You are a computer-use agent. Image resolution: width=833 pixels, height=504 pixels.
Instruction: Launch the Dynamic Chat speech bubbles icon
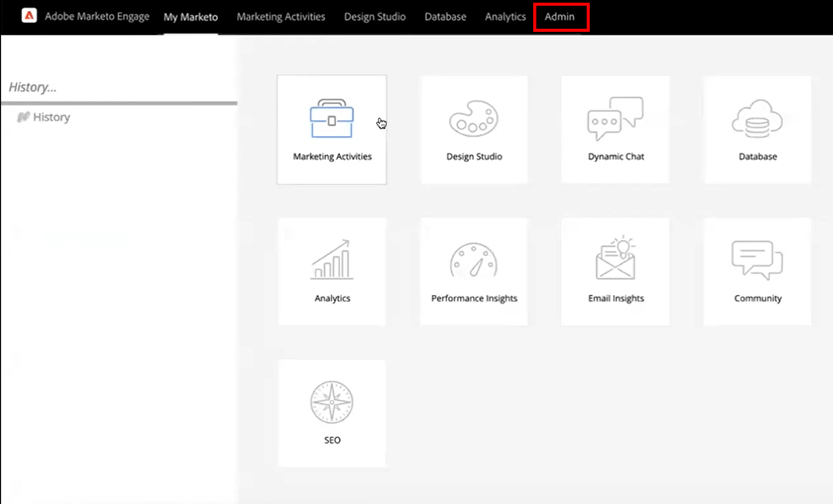tap(615, 118)
